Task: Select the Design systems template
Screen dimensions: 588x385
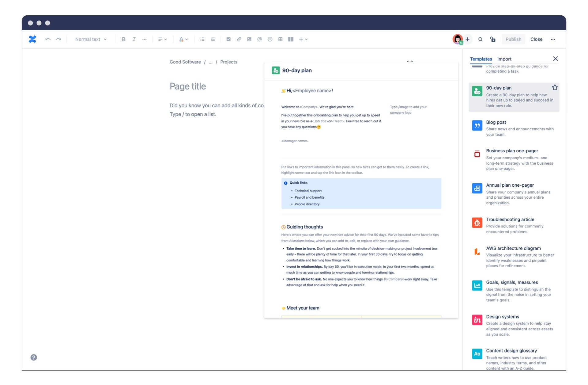Action: click(514, 325)
